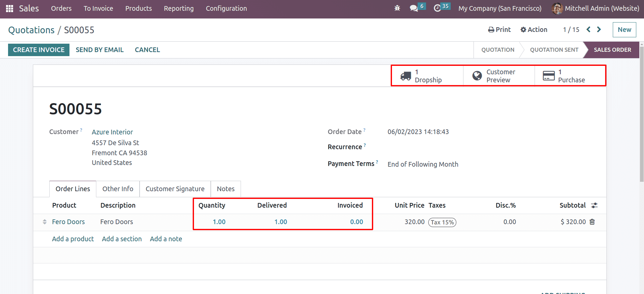644x294 pixels.
Task: Click SEND BY EMAIL button
Action: [x=100, y=50]
